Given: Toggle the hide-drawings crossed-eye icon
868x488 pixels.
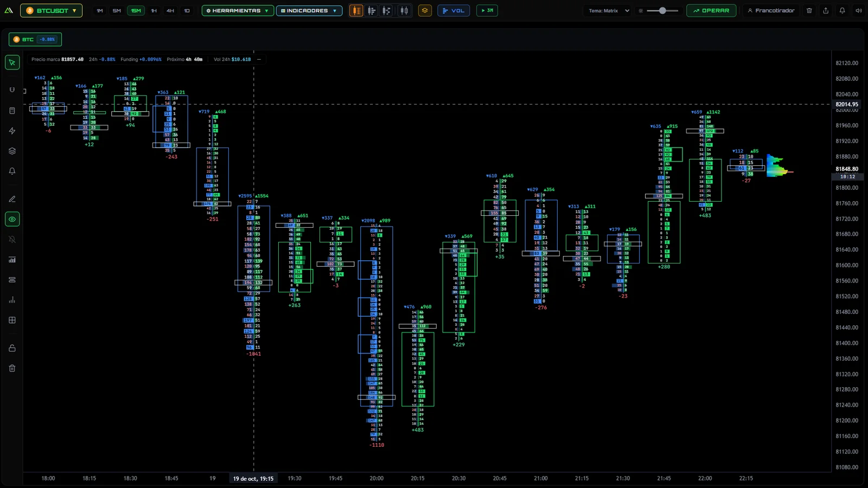Looking at the screenshot, I should point(12,239).
